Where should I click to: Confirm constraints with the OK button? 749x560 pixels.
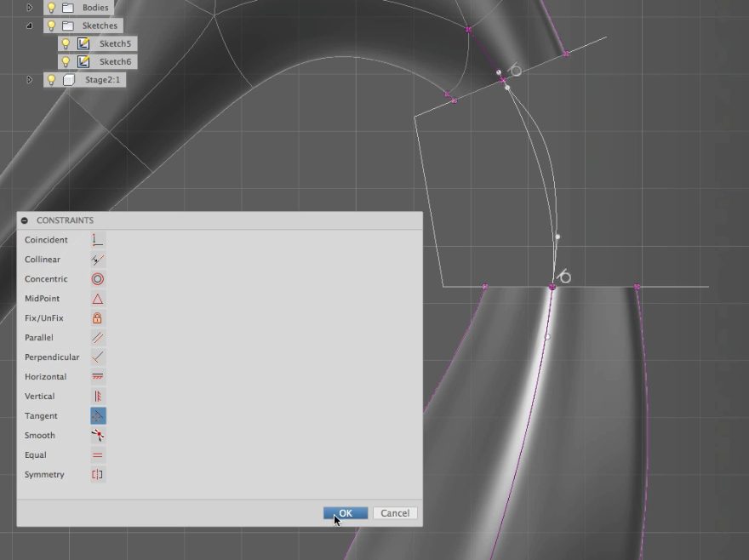click(x=345, y=512)
